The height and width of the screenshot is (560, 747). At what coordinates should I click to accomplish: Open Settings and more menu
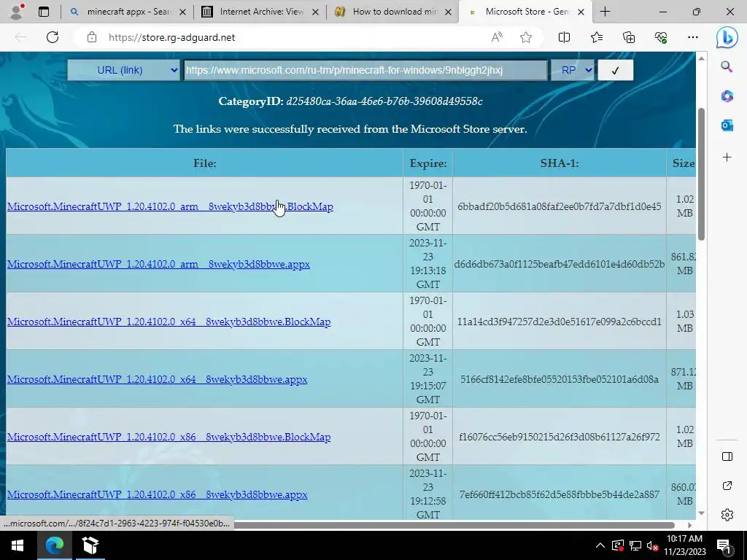(693, 37)
